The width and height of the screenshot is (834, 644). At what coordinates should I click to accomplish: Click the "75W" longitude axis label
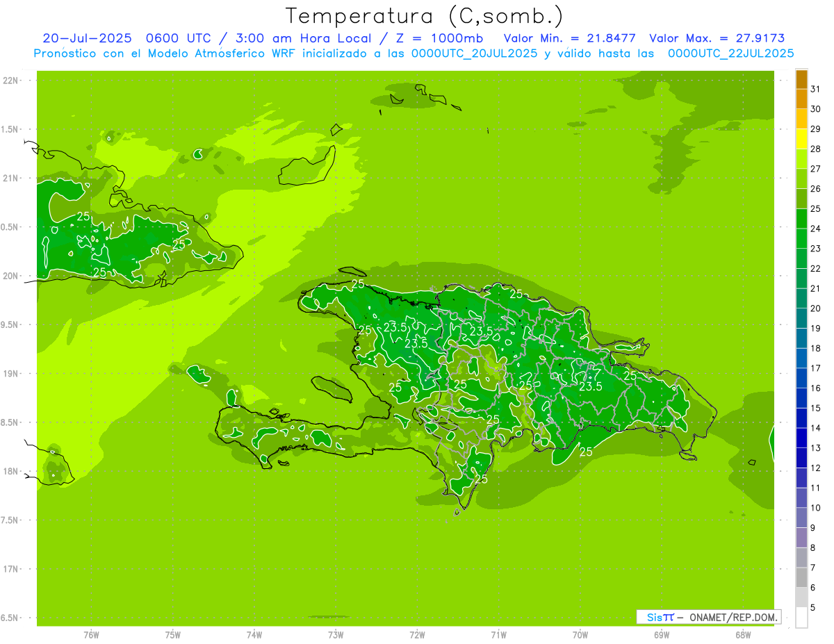tap(173, 634)
